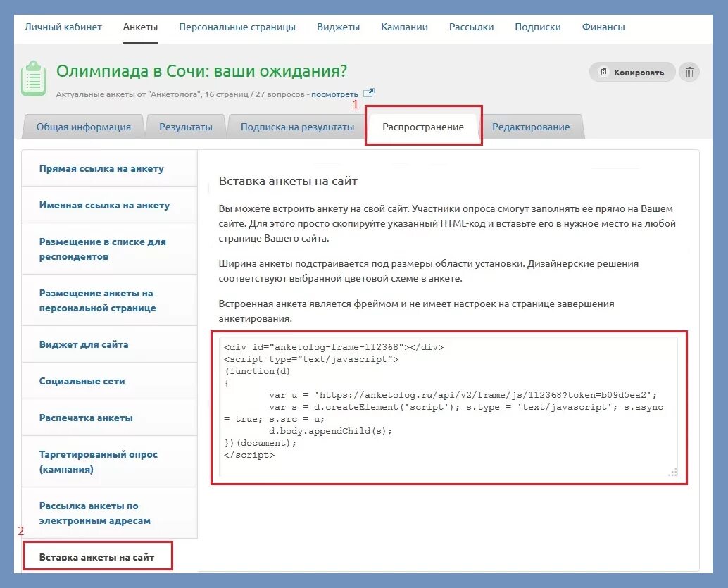Open Личный кабинет menu item

pos(63,27)
